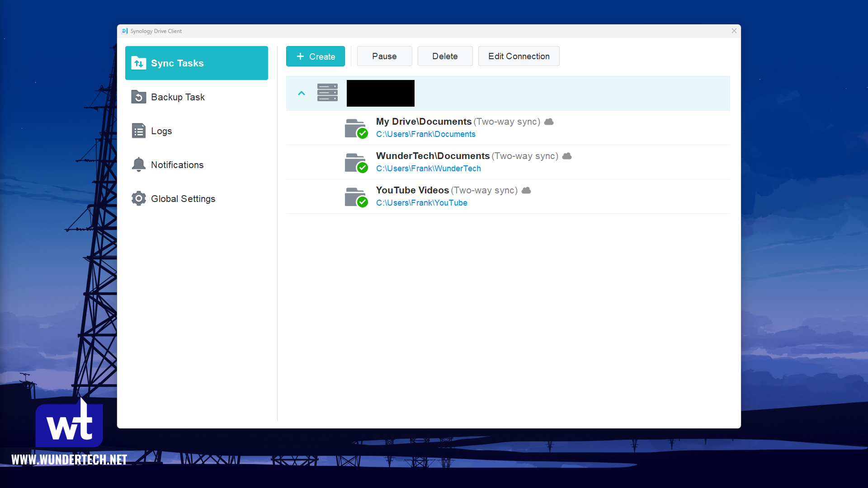
Task: Click the NAS server icon
Action: pos(327,93)
